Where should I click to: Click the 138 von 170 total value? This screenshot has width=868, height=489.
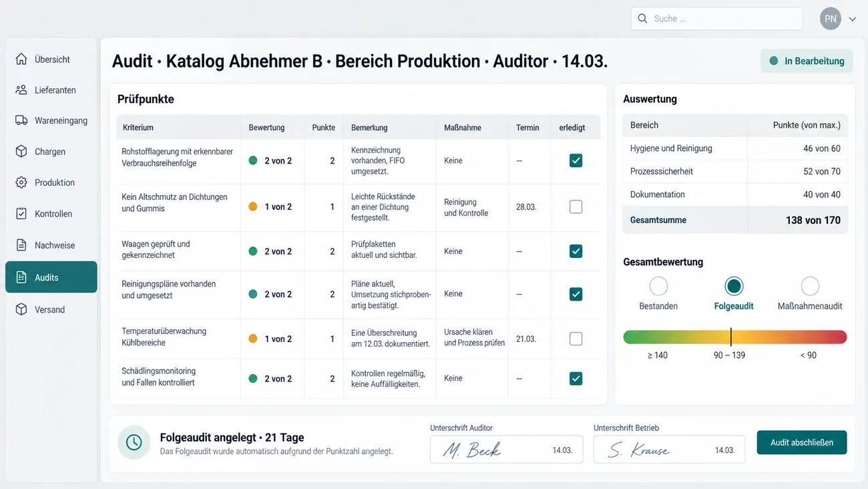813,220
